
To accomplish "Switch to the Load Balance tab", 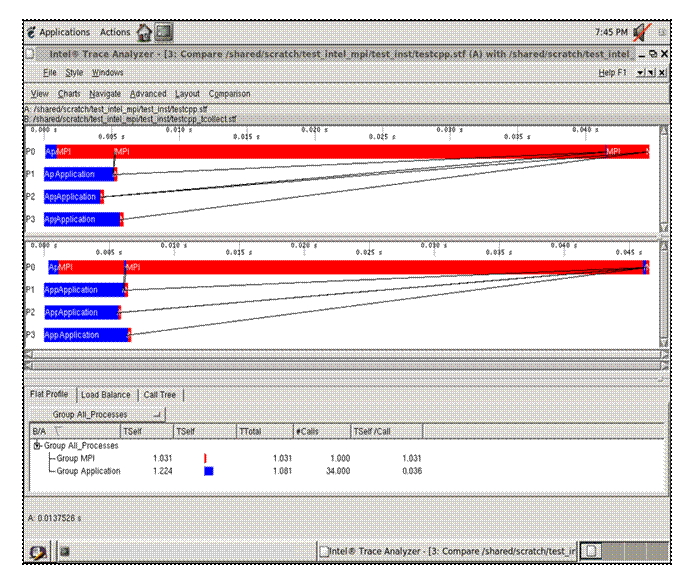I will tap(105, 394).
